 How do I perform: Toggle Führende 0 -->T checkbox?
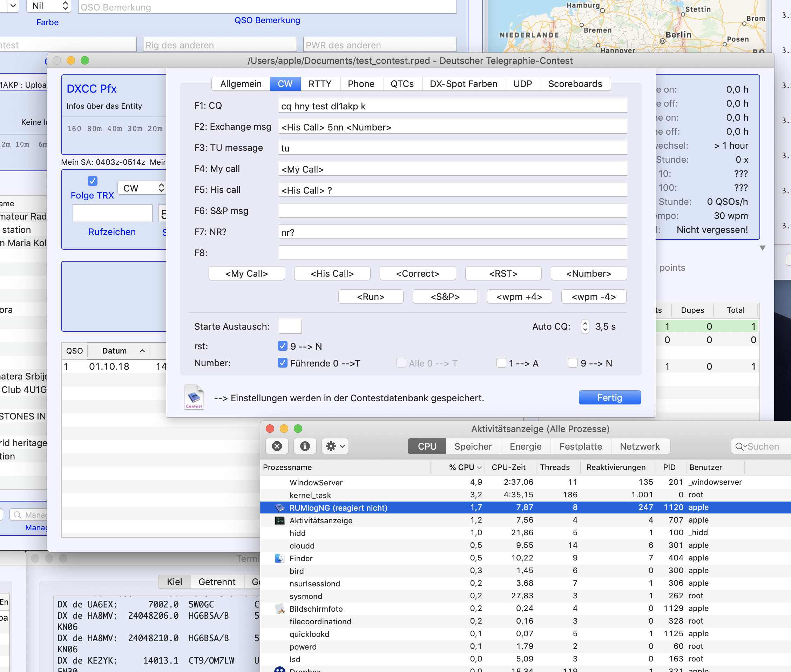coord(282,363)
